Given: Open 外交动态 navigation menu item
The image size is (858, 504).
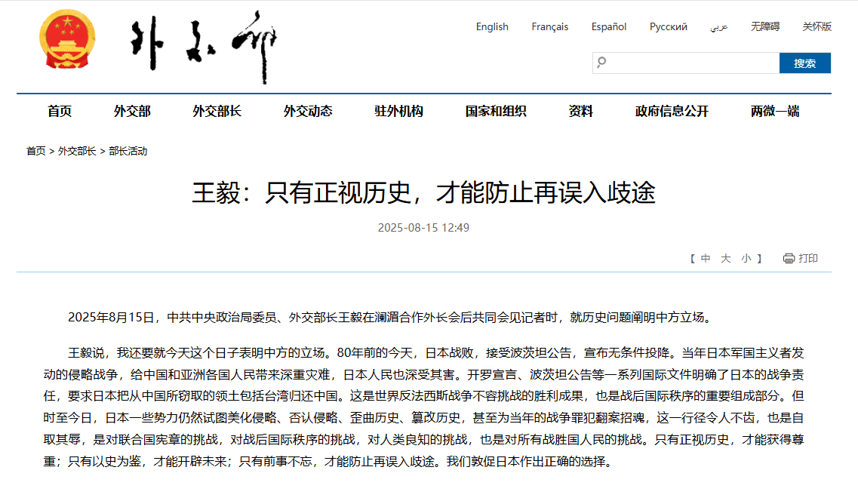Looking at the screenshot, I should [308, 111].
